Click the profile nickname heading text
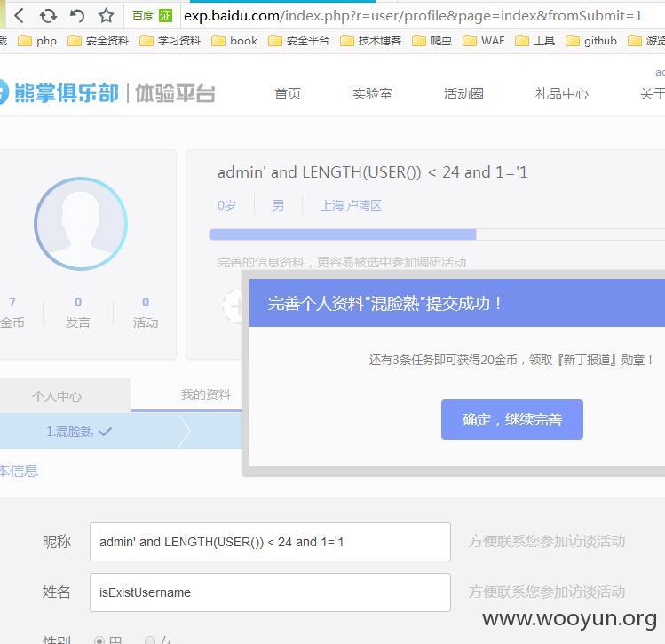Viewport: 665px width, 644px height. pyautogui.click(x=372, y=172)
